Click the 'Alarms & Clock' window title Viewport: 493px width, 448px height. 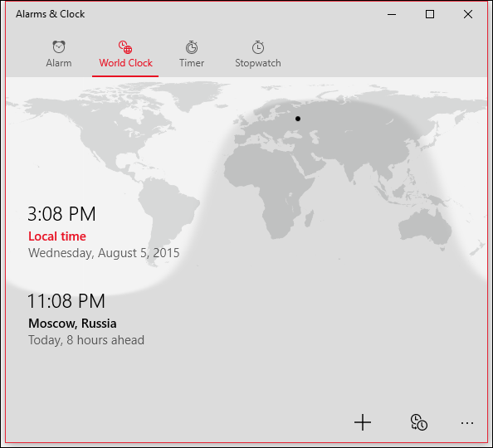coord(51,14)
